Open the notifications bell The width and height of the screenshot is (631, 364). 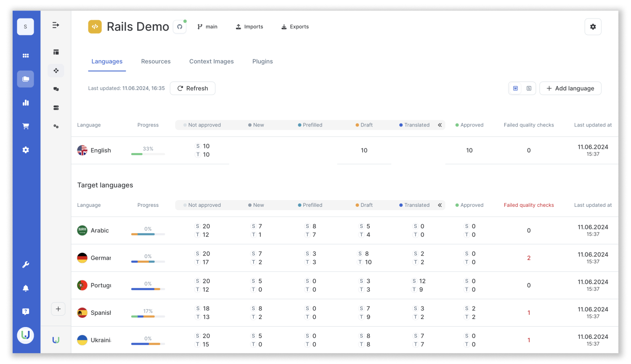(26, 288)
